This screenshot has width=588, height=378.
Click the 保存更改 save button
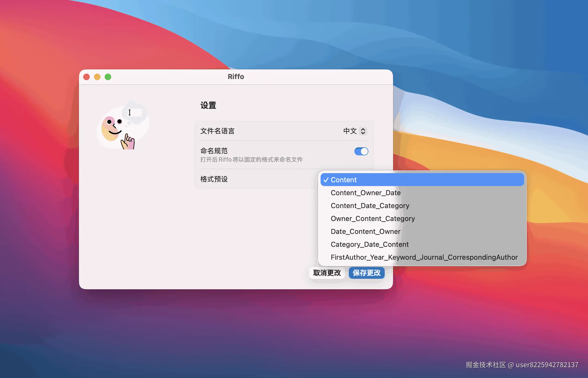coord(366,273)
